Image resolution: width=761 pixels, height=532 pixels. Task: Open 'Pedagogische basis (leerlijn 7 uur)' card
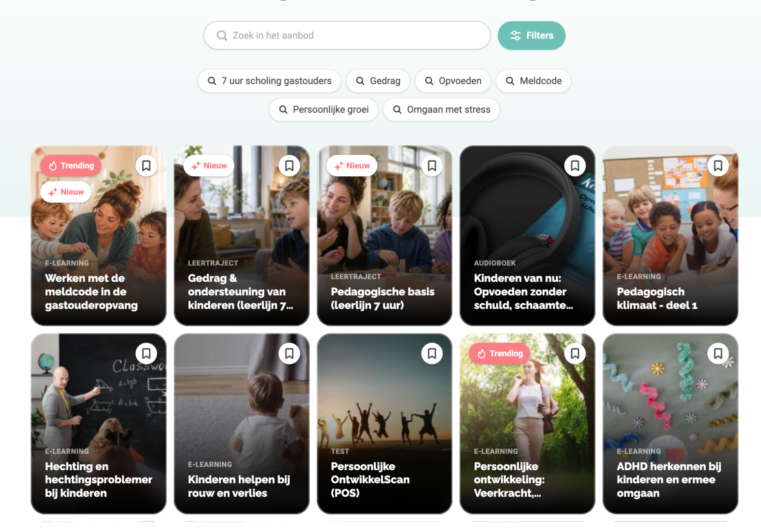click(x=384, y=236)
